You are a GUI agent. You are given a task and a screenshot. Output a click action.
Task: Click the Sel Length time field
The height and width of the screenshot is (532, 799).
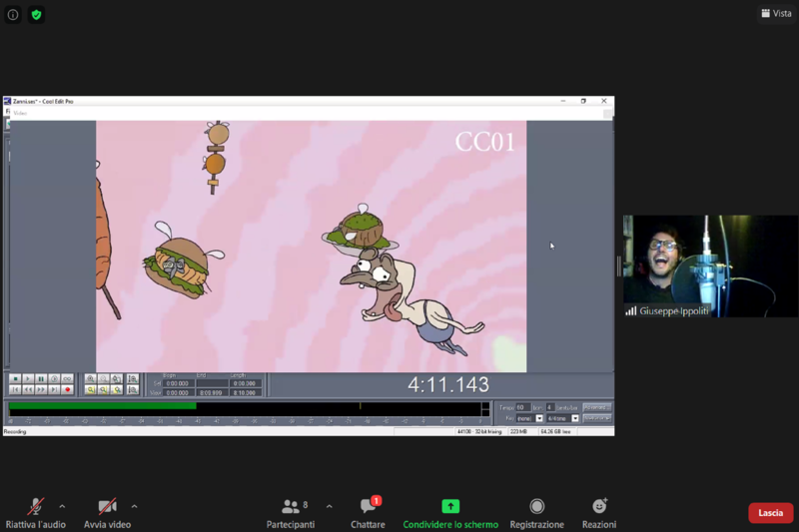245,383
